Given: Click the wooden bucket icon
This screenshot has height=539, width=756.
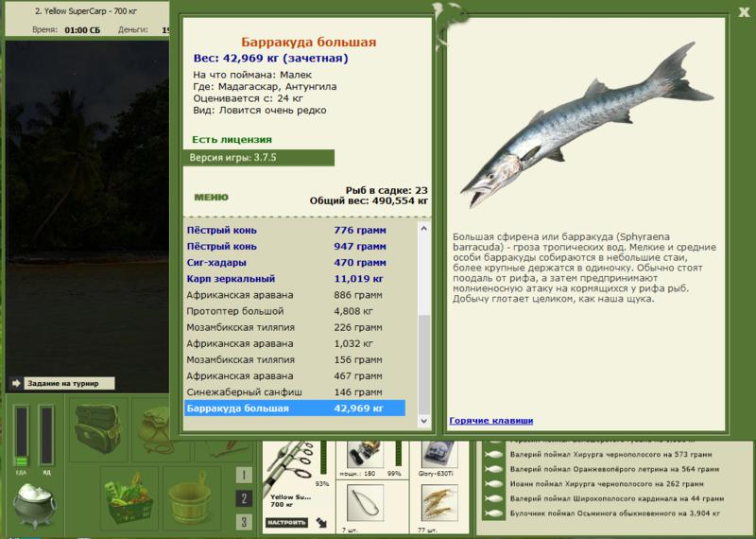Looking at the screenshot, I should coord(192,499).
